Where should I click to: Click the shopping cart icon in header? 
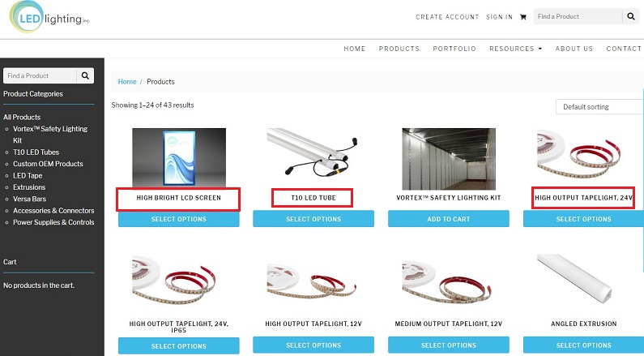coord(522,17)
